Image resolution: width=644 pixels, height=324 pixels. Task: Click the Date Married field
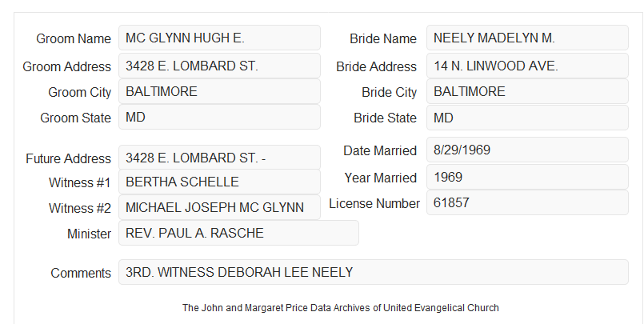(x=527, y=150)
